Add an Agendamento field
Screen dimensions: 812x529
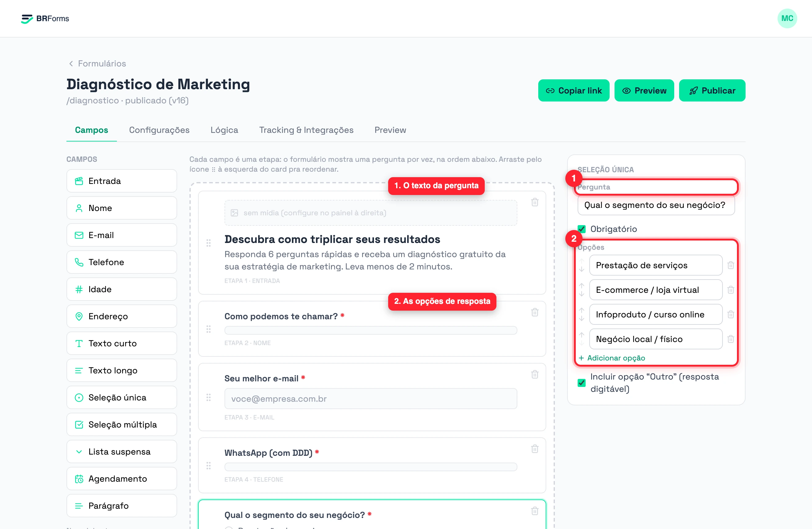pos(121,479)
